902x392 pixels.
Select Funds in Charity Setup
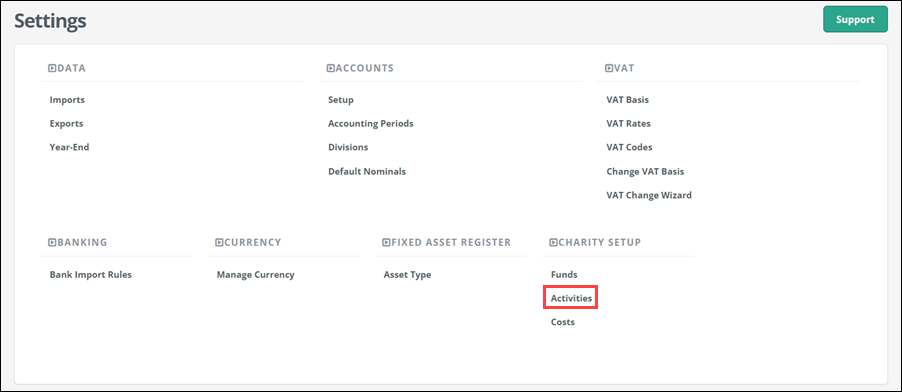[x=564, y=275]
